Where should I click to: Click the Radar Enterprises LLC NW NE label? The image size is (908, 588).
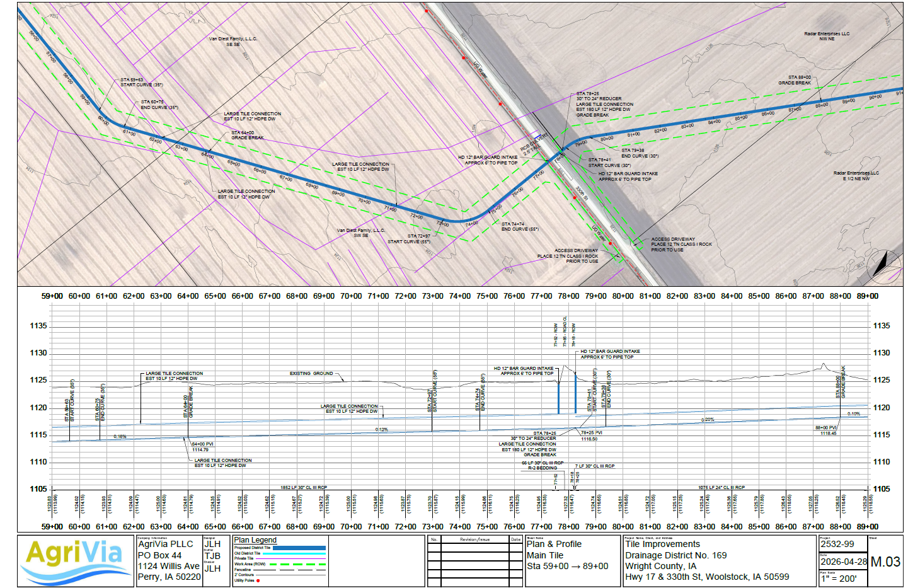pyautogui.click(x=827, y=37)
